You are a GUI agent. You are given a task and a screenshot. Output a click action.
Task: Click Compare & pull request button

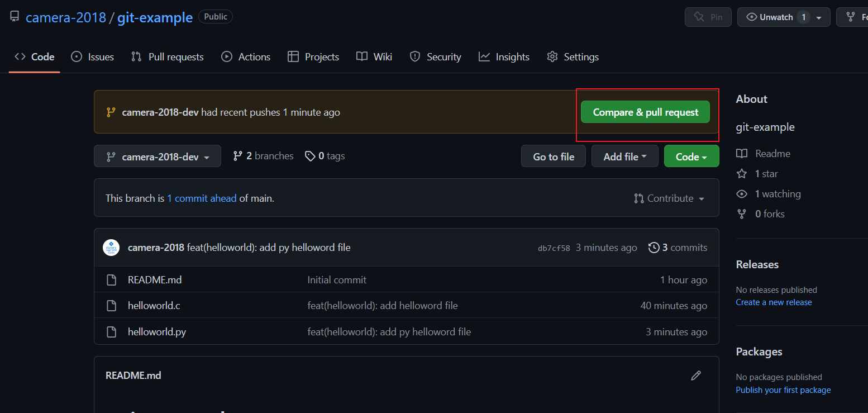point(645,112)
